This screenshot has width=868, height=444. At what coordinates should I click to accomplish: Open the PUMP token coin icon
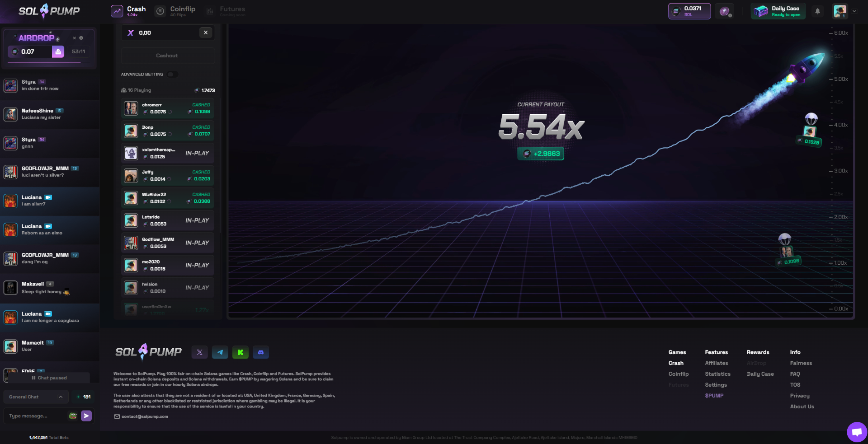(x=725, y=12)
